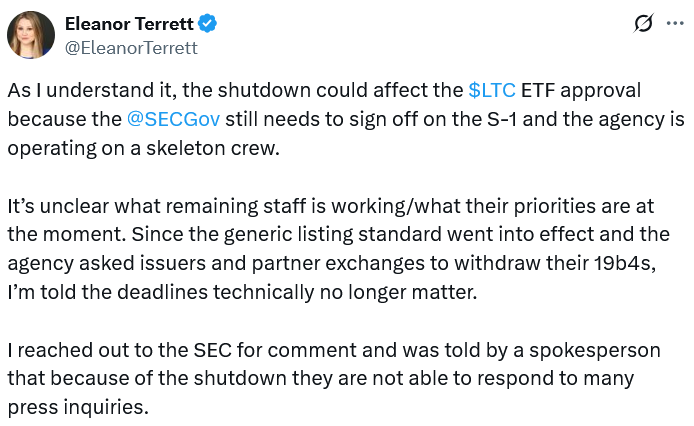Click the phrase "As I understand it"
The height and width of the screenshot is (426, 694).
tap(83, 89)
